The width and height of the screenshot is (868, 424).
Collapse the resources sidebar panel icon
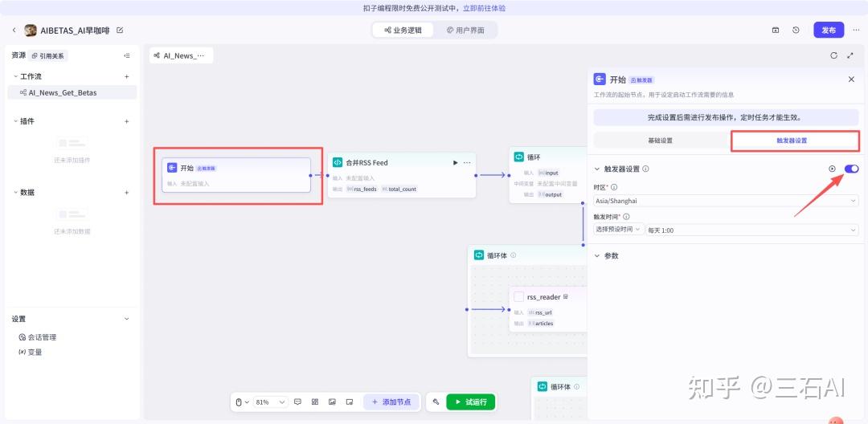coord(126,56)
